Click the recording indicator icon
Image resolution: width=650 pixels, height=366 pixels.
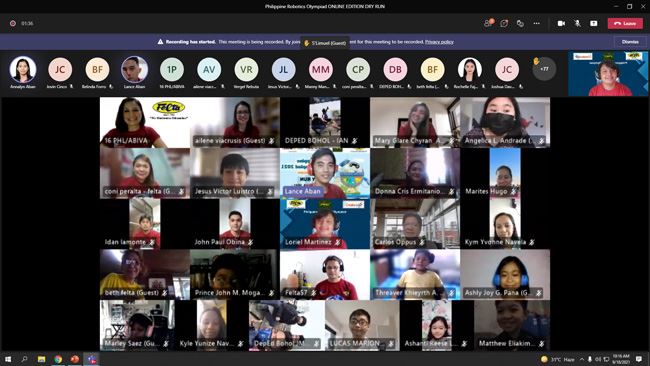pos(13,23)
